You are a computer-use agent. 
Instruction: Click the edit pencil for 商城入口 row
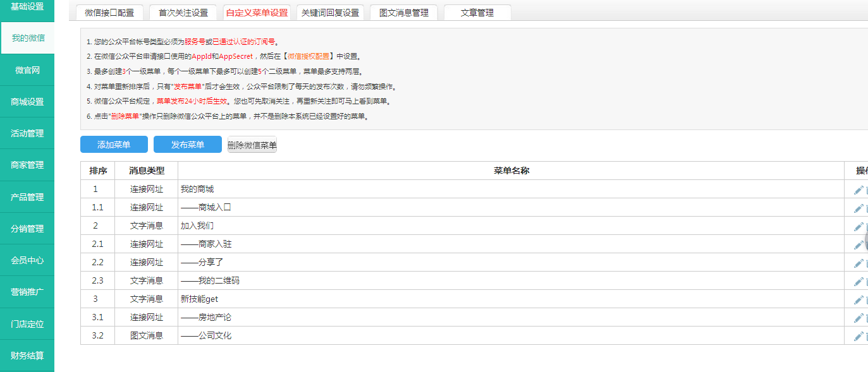[858, 208]
